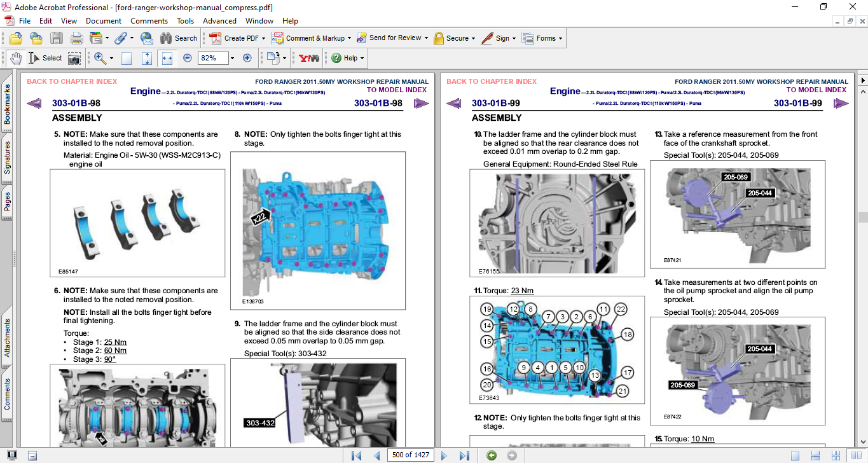Click the Save disk icon
This screenshot has width=868, height=463.
57,38
